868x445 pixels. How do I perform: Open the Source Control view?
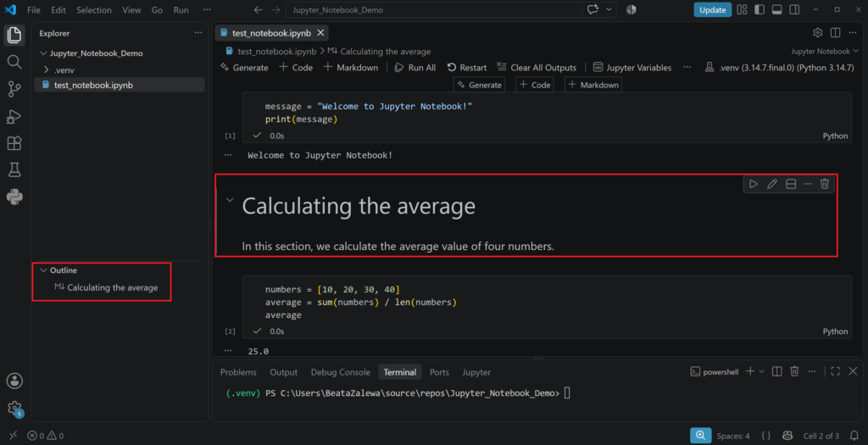[14, 89]
